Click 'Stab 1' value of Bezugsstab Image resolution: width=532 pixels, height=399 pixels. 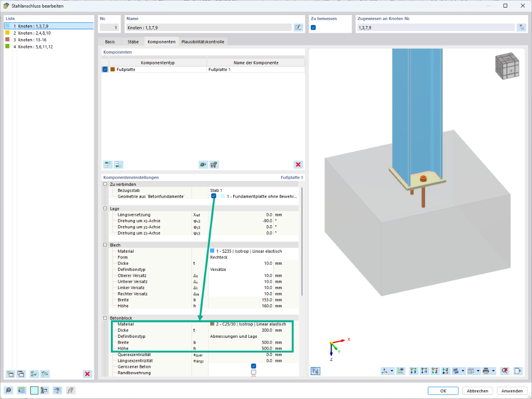point(216,190)
